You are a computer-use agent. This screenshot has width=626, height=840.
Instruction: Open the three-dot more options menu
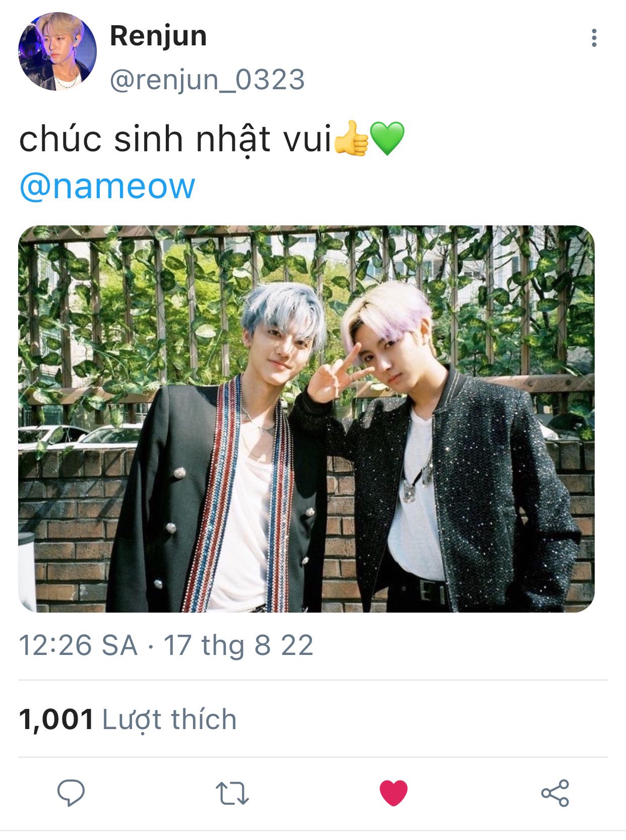click(x=594, y=38)
